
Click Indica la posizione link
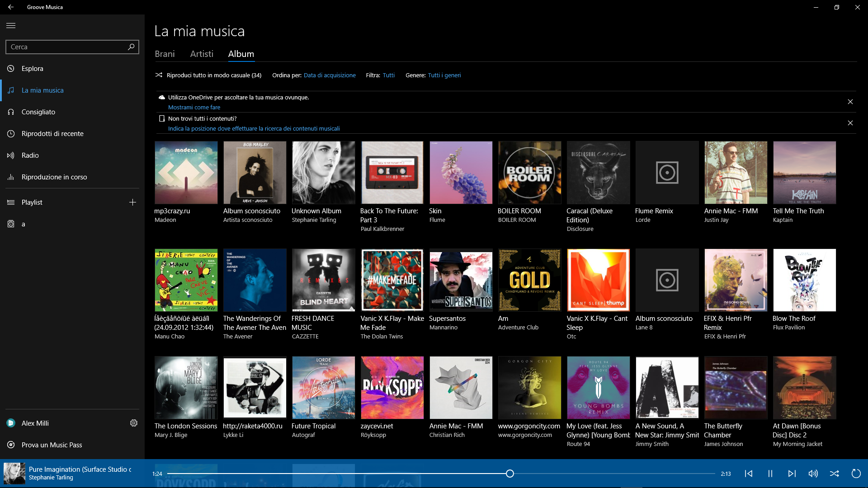pos(253,129)
